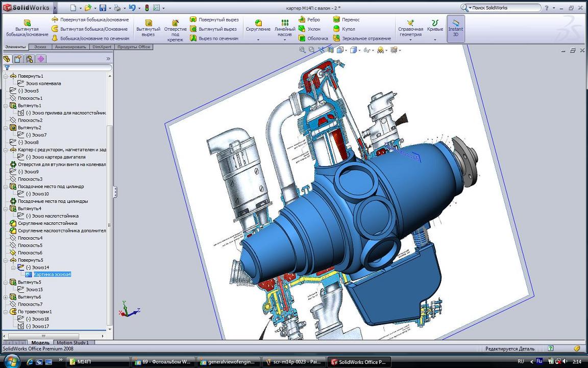Select the Вытянутый вырез cut tool
588x368 pixels.
coord(148,29)
